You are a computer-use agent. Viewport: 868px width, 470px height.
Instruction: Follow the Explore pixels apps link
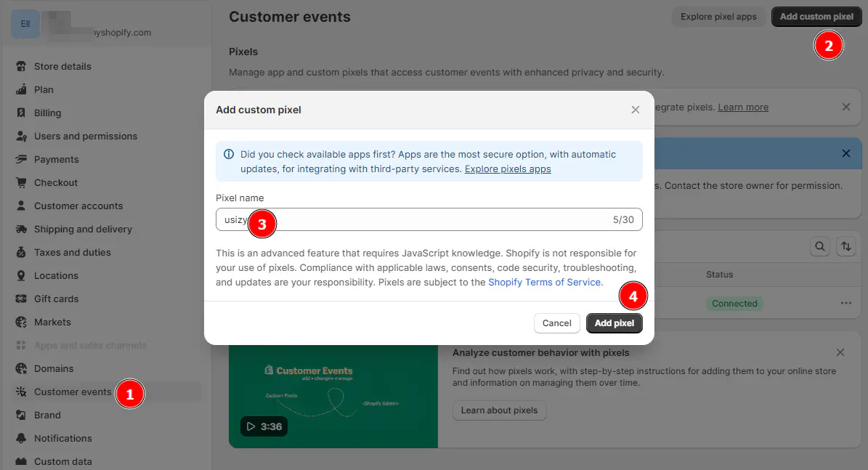[x=508, y=169]
